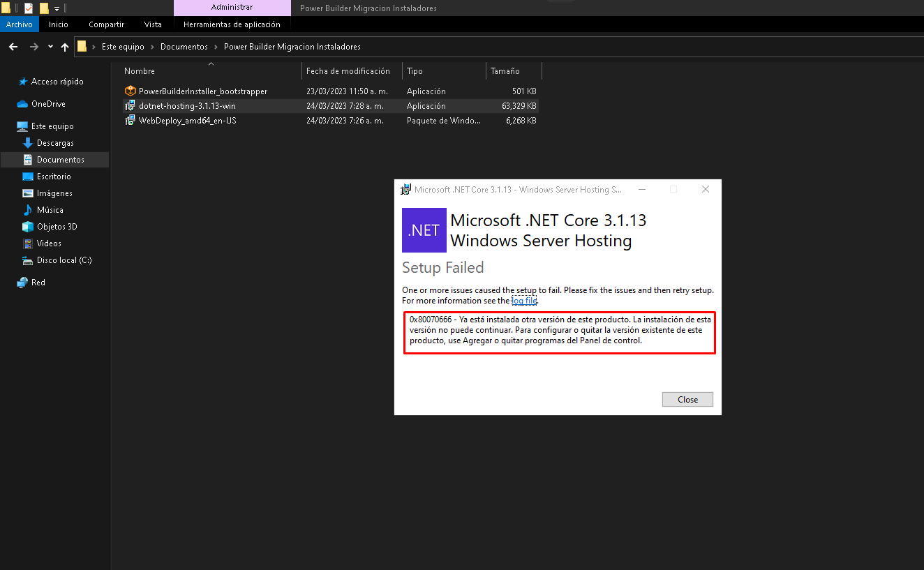Select PowerBuilderInstaller_bootstrapper file icon
The image size is (924, 570).
(x=130, y=91)
